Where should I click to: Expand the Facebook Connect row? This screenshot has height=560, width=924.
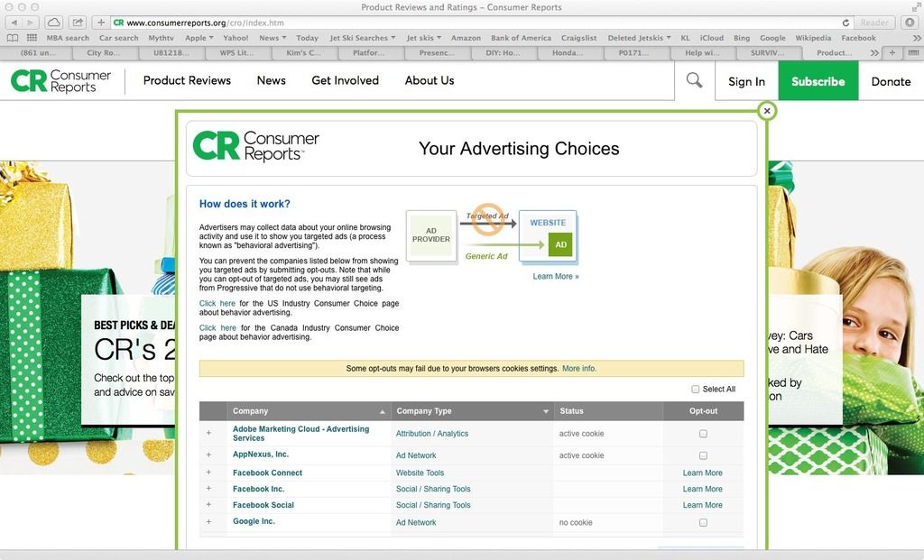pos(208,473)
